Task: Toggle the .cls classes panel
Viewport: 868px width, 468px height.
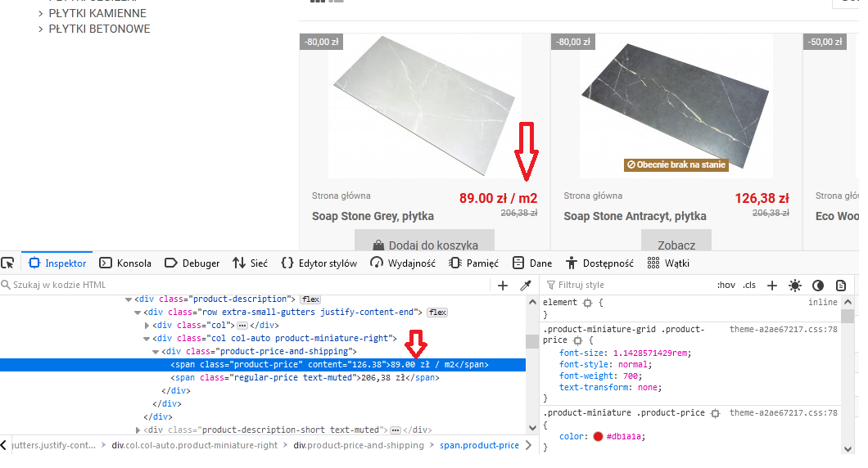Action: pyautogui.click(x=749, y=285)
